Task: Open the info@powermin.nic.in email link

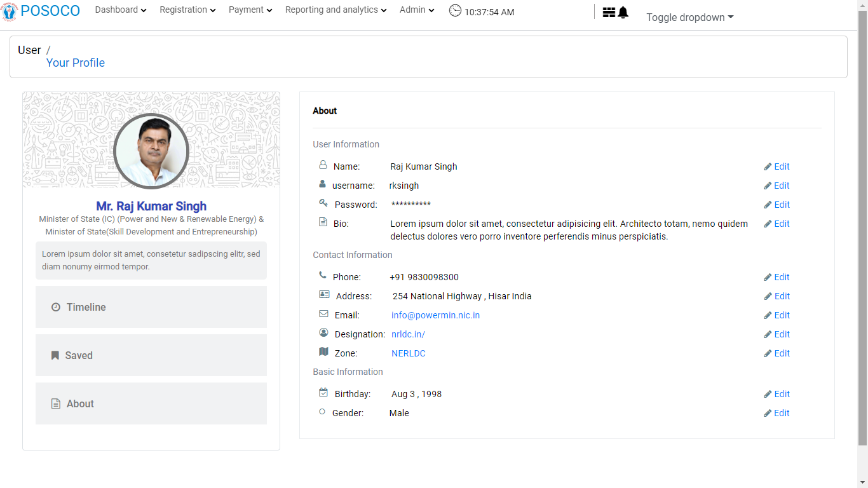Action: pos(435,315)
